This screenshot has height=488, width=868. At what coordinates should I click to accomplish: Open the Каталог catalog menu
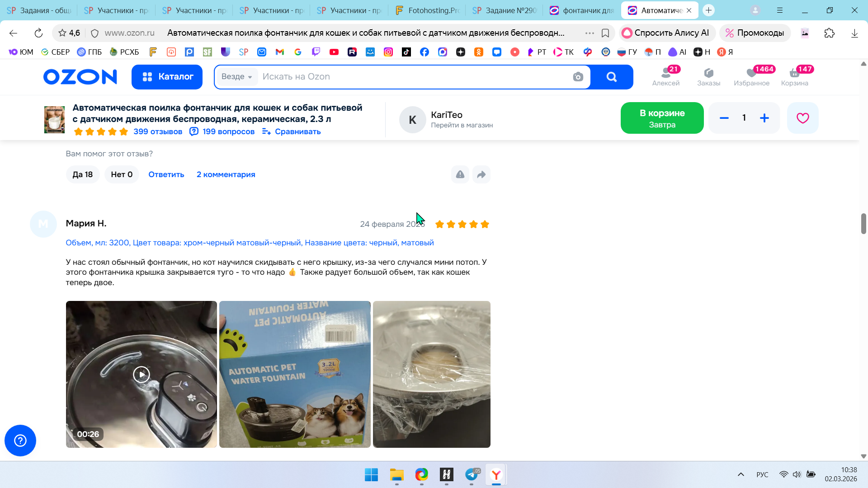167,77
